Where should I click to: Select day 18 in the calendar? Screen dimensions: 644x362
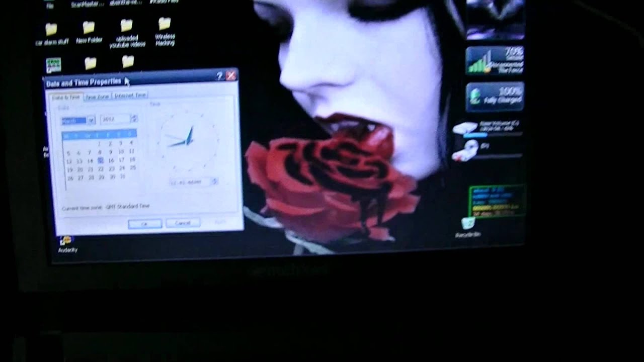click(x=132, y=159)
